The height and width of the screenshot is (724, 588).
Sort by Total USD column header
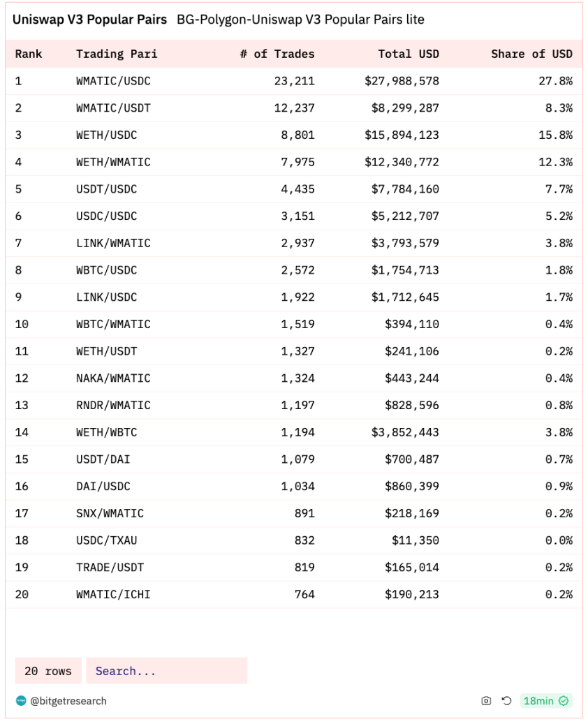409,54
